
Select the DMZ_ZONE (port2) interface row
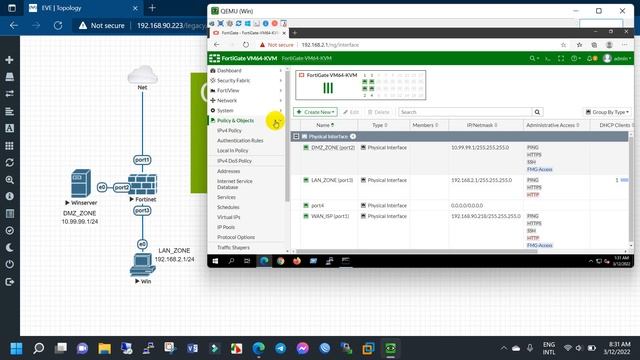tap(460, 158)
